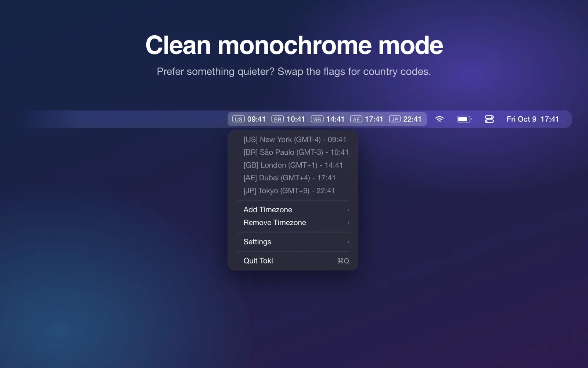Image resolution: width=588 pixels, height=368 pixels.
Task: Expand the chevron beside Settings
Action: click(348, 242)
